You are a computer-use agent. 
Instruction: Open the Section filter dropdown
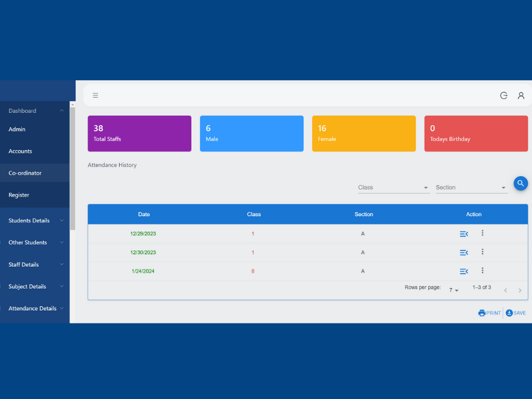[x=471, y=187]
